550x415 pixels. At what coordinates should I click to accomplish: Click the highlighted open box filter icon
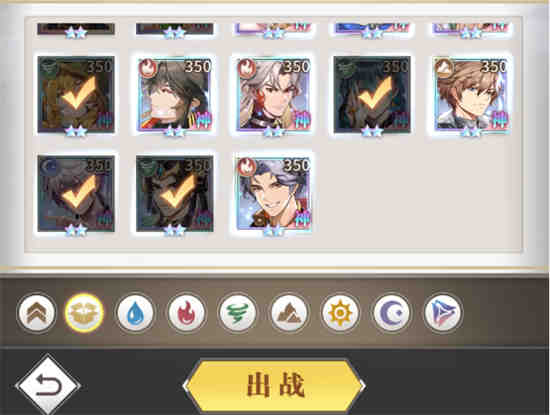[84, 313]
